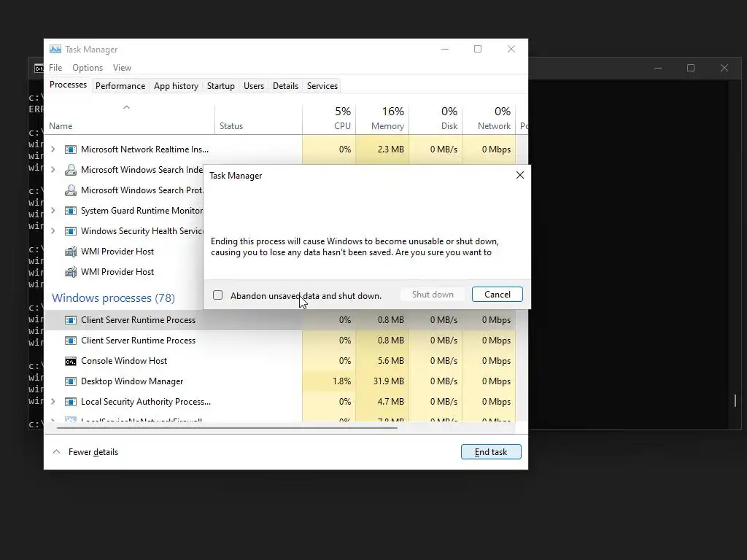Screen dimensions: 747x560
Task: Click the 5.6 MB memory cell
Action: tap(382, 360)
